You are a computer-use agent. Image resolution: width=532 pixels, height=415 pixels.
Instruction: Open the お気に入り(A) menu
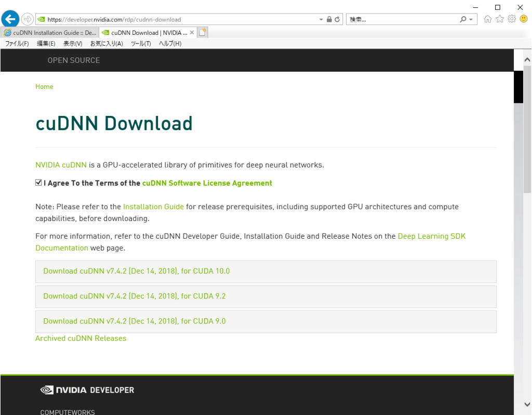(107, 44)
